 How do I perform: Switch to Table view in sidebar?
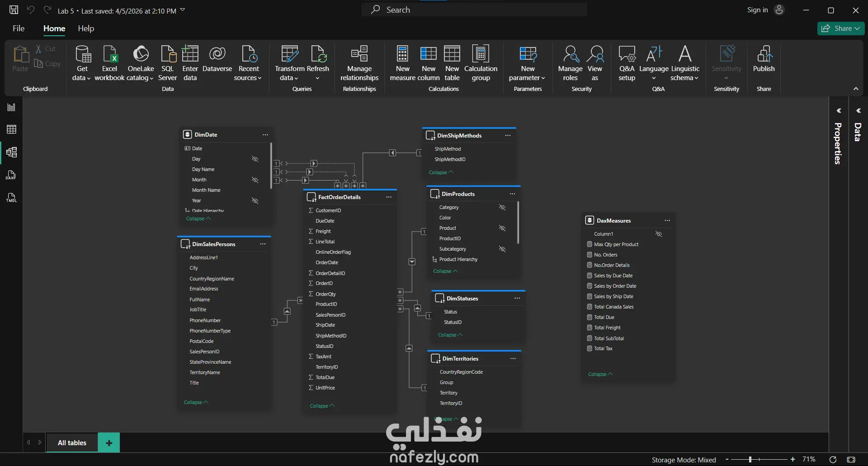tap(11, 130)
